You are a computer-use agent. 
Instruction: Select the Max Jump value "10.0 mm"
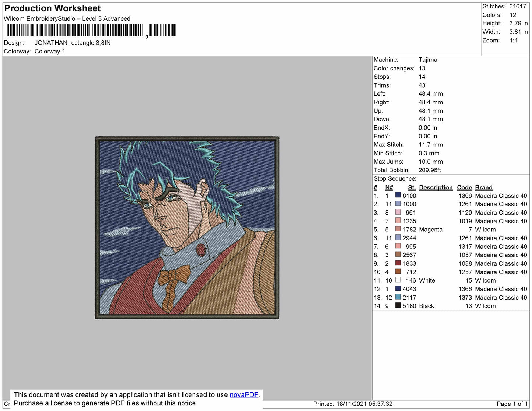(x=431, y=162)
